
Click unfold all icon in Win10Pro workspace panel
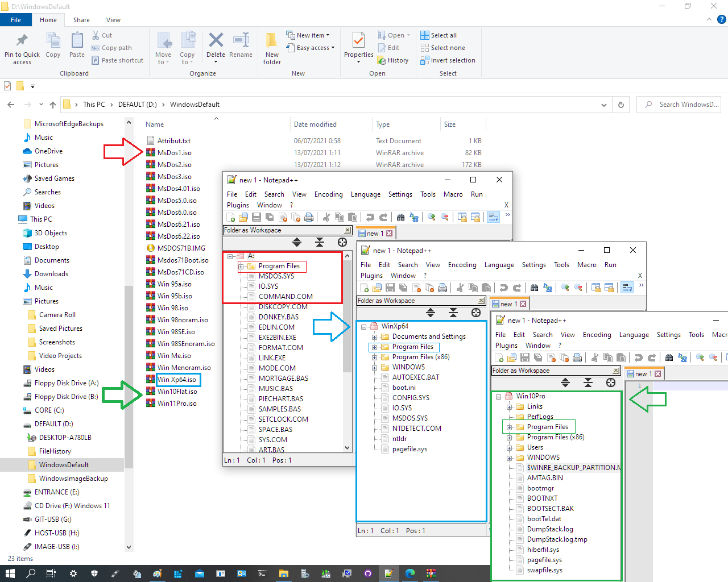click(565, 383)
